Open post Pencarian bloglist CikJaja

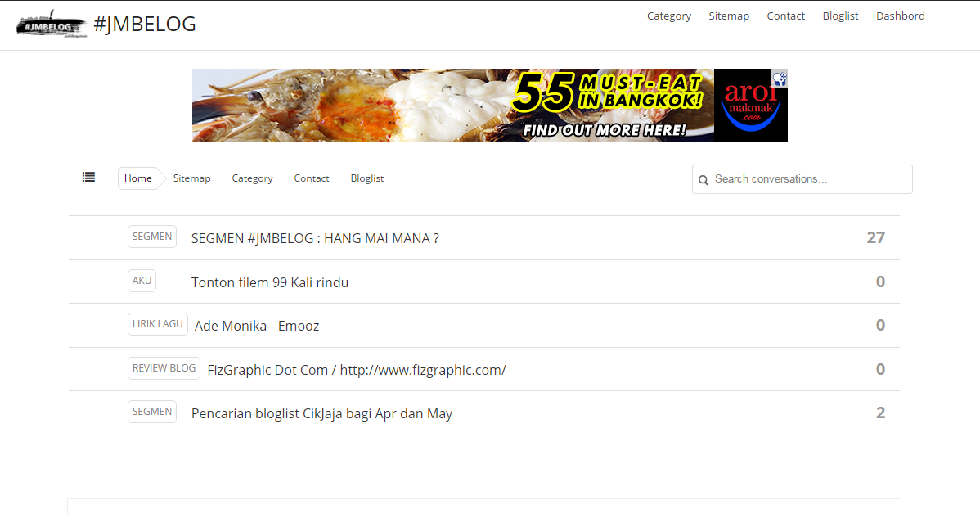321,414
